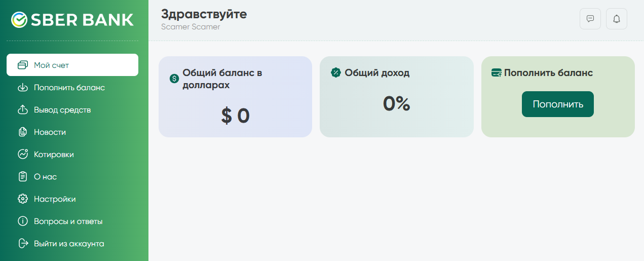Click the Общий доход percentage card
644x261 pixels.
(397, 96)
